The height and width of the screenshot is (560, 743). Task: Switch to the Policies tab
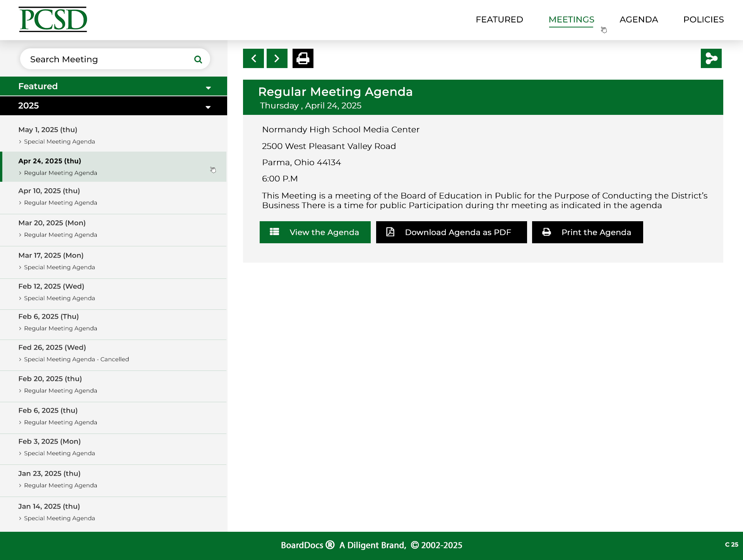(x=703, y=19)
